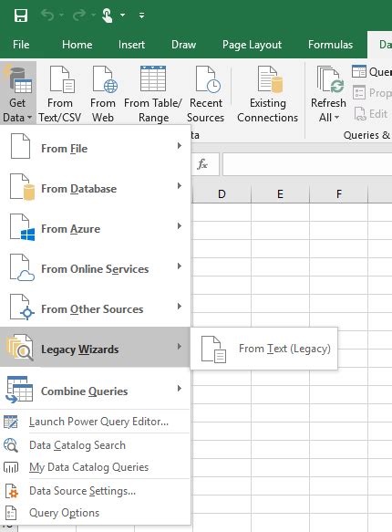Switch to the Formulas tab

(x=330, y=45)
